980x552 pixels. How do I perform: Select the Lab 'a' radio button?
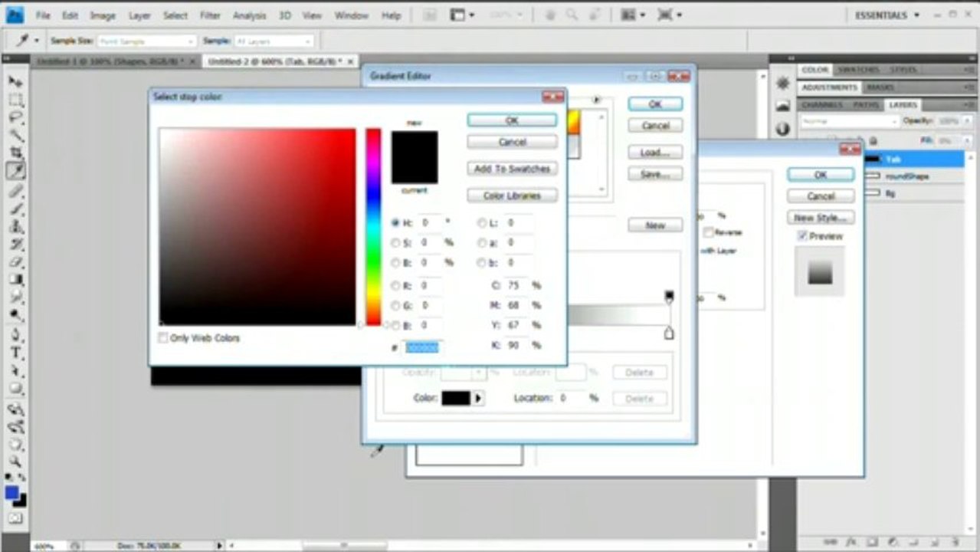click(481, 243)
